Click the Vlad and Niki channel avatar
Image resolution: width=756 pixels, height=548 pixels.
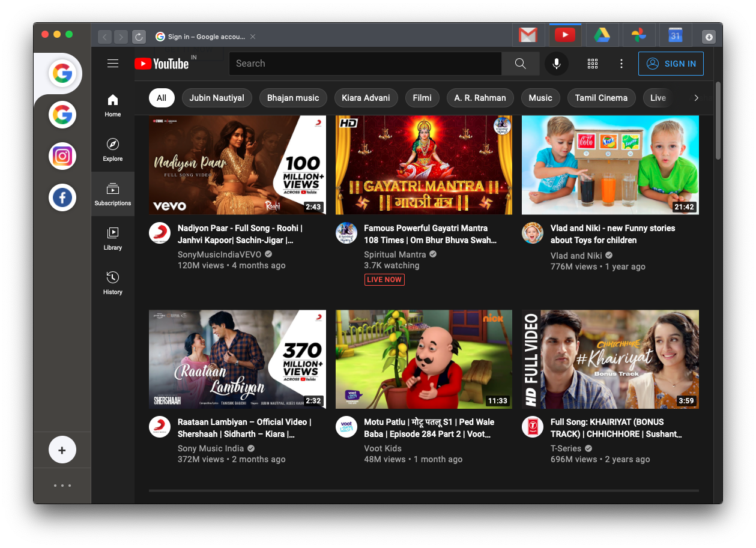click(533, 233)
